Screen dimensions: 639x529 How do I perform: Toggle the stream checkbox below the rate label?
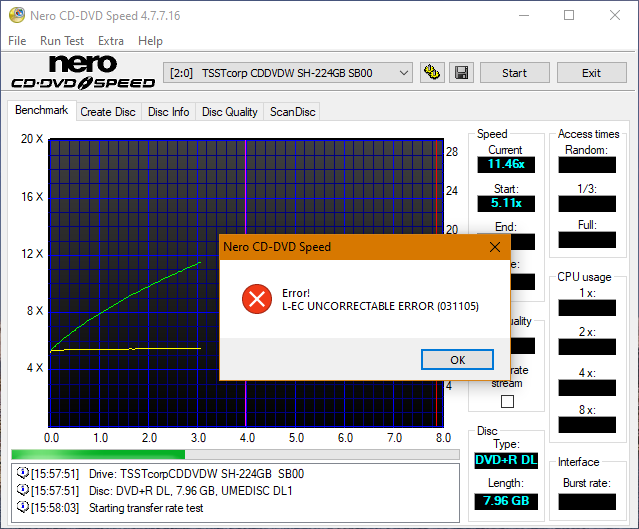pos(507,401)
